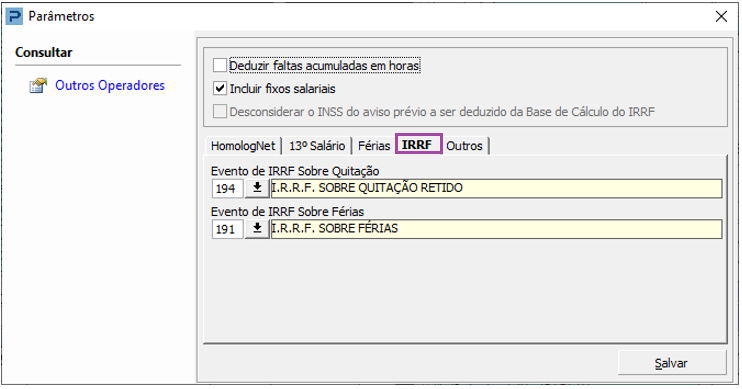This screenshot has width=742, height=389.
Task: Click the disabled Desconsiderar o INSS checkbox
Action: (220, 112)
